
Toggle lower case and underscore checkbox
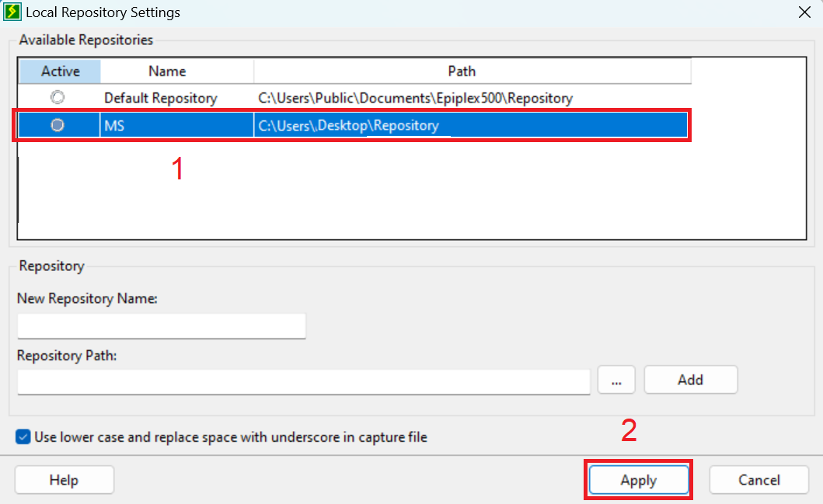23,437
